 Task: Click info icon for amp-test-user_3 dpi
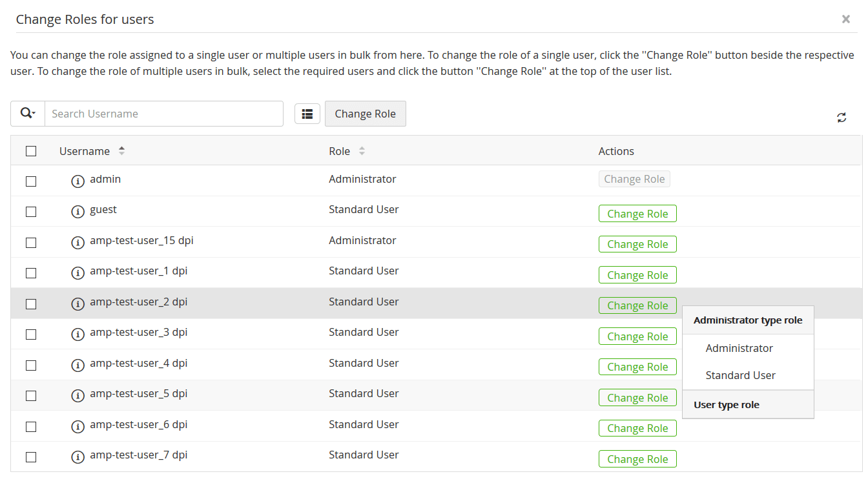pos(77,334)
